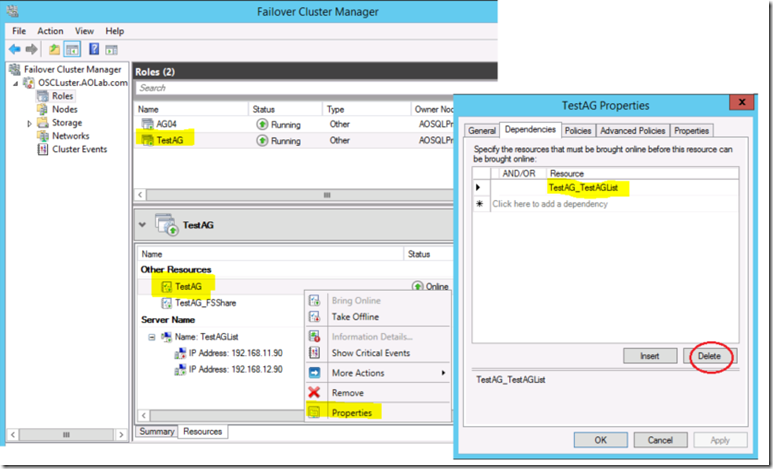Open the View menu
Image resolution: width=773 pixels, height=469 pixels.
point(84,31)
